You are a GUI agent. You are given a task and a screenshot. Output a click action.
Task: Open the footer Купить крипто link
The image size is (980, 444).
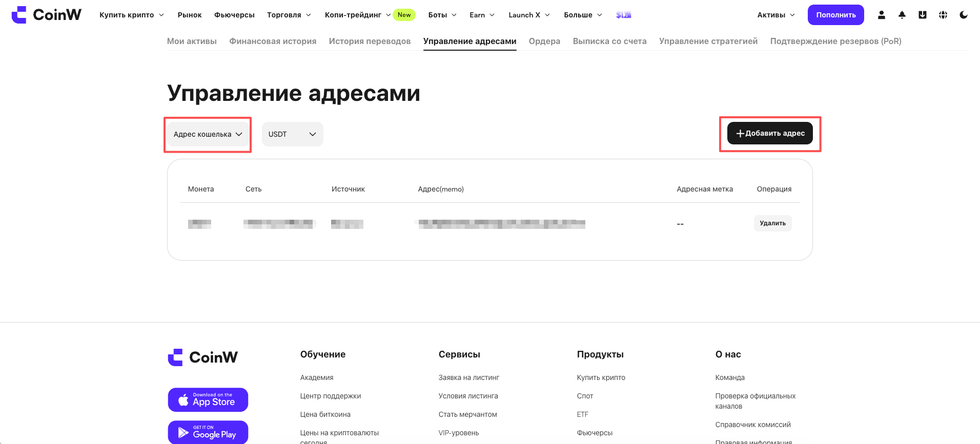pos(601,377)
